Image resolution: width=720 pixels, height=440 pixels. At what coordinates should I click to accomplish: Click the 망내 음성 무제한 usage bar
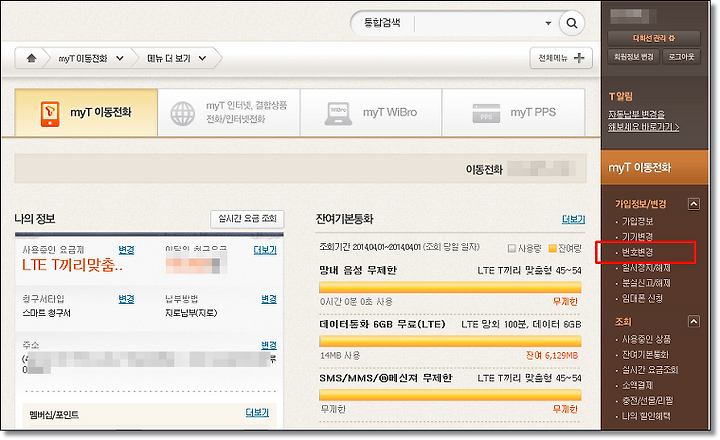[450, 288]
